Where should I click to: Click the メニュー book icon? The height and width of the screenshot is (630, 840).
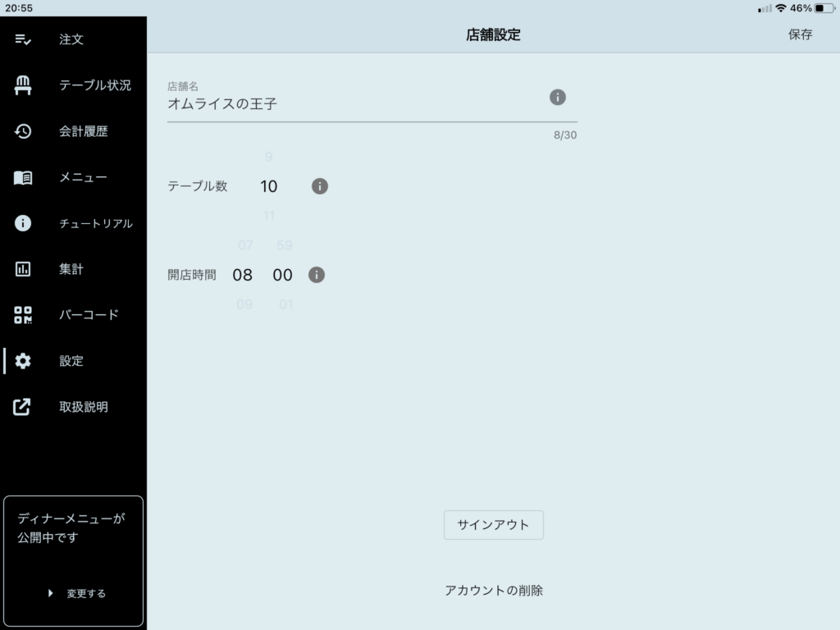pyautogui.click(x=22, y=177)
